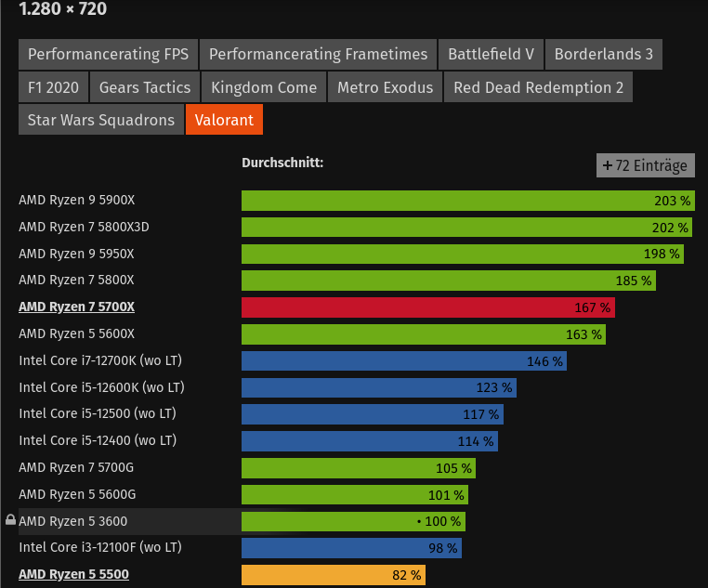Click the blue 146 % bar
The image size is (708, 588).
404,361
